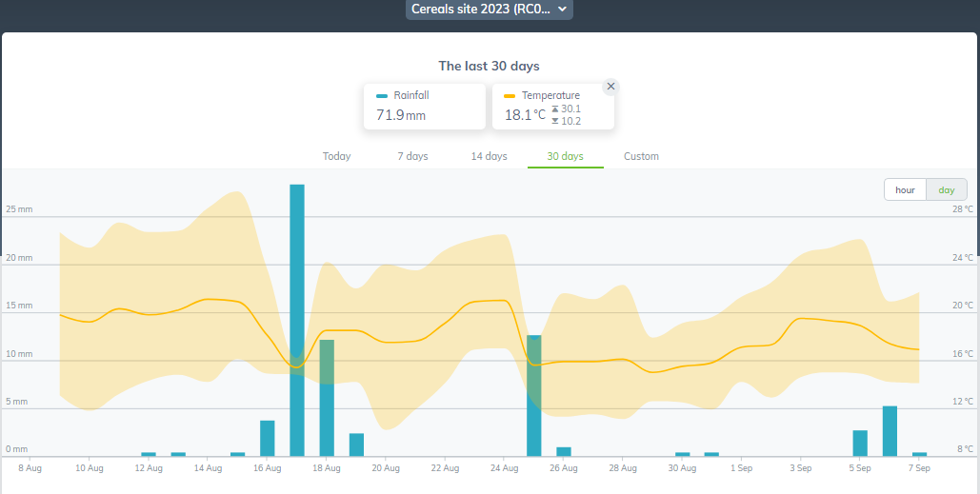This screenshot has width=980, height=494.
Task: Click the active 30 days tab
Action: (x=566, y=156)
